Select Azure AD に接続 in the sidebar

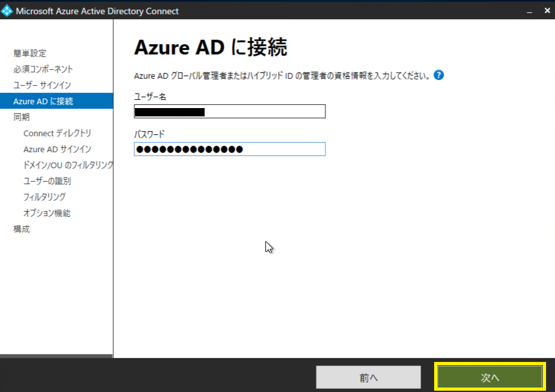57,101
